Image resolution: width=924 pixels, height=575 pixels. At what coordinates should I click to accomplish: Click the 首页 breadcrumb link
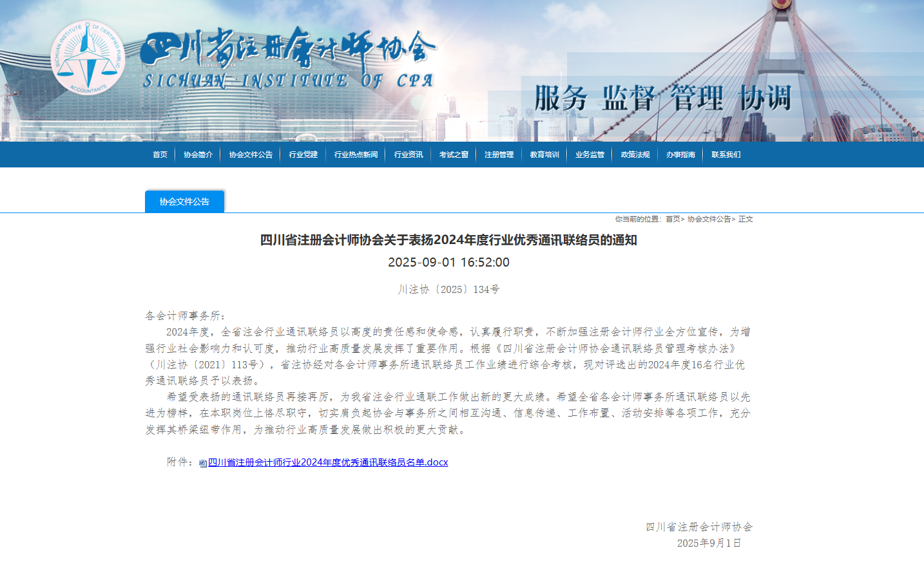(x=673, y=219)
